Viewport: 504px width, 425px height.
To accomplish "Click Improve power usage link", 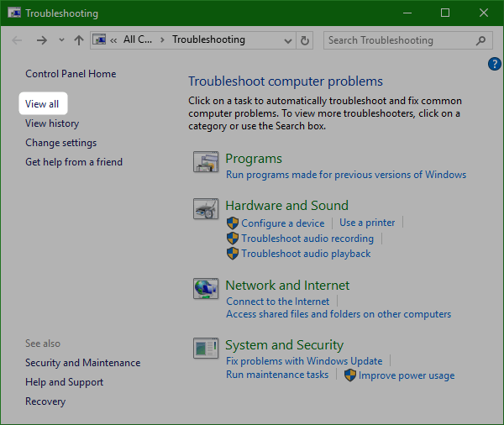I will (407, 375).
